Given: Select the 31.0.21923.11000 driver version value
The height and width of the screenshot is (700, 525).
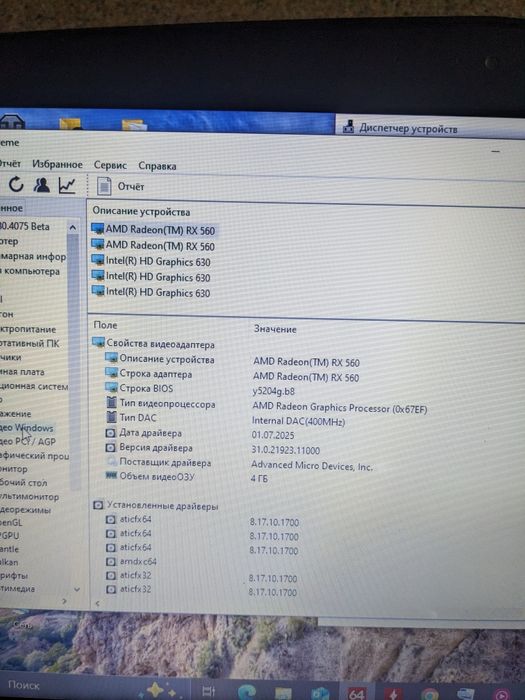Looking at the screenshot, I should click(x=286, y=450).
